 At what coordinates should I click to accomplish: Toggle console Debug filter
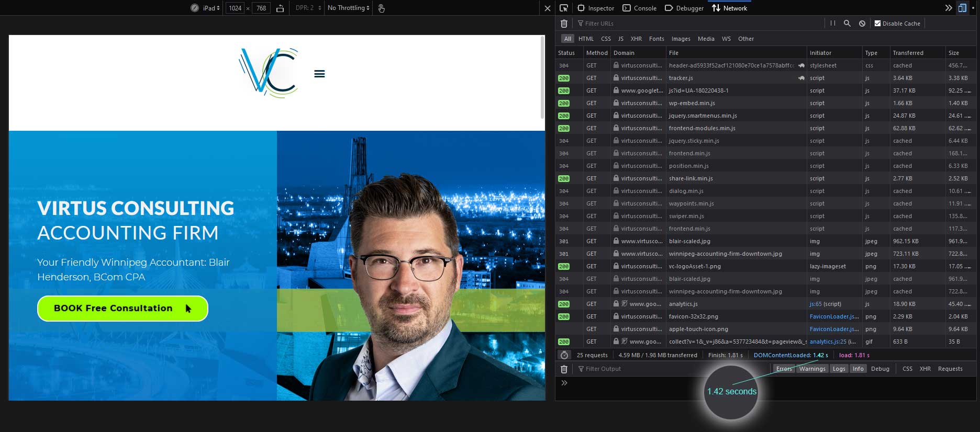tap(880, 369)
